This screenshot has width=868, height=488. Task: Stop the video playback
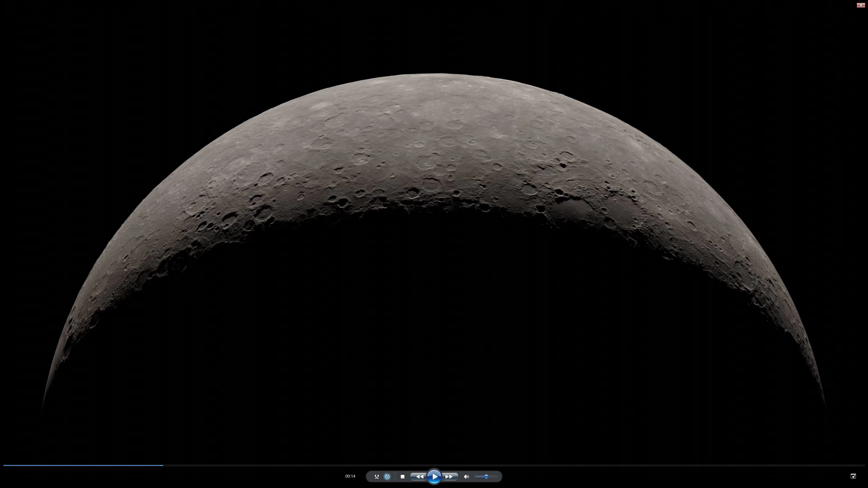pyautogui.click(x=402, y=476)
